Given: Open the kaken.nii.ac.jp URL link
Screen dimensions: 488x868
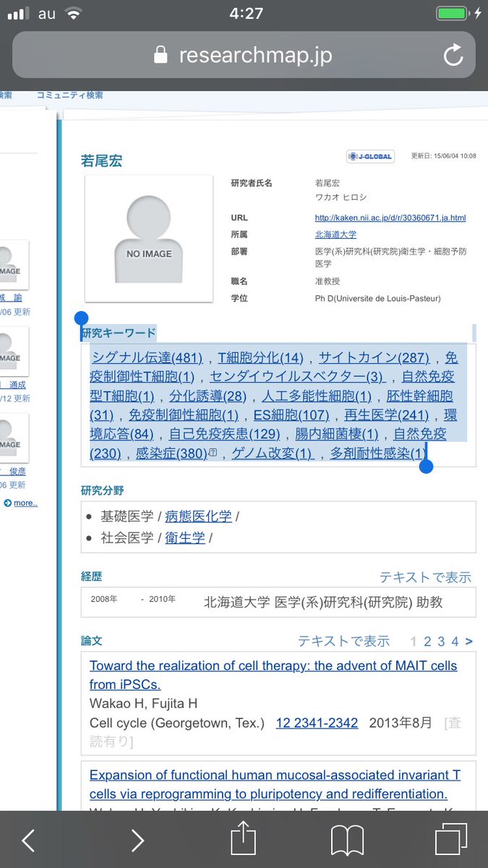Looking at the screenshot, I should 390,218.
